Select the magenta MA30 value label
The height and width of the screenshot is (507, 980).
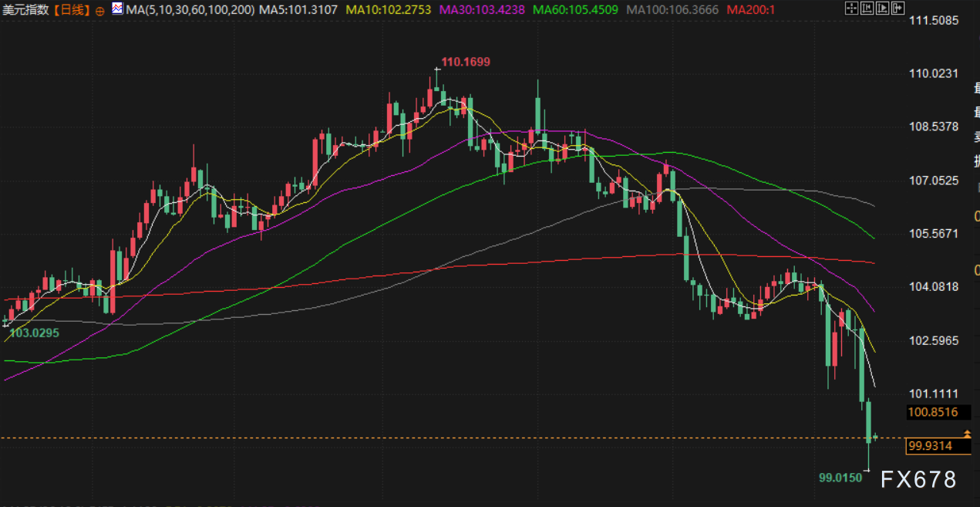tap(482, 10)
